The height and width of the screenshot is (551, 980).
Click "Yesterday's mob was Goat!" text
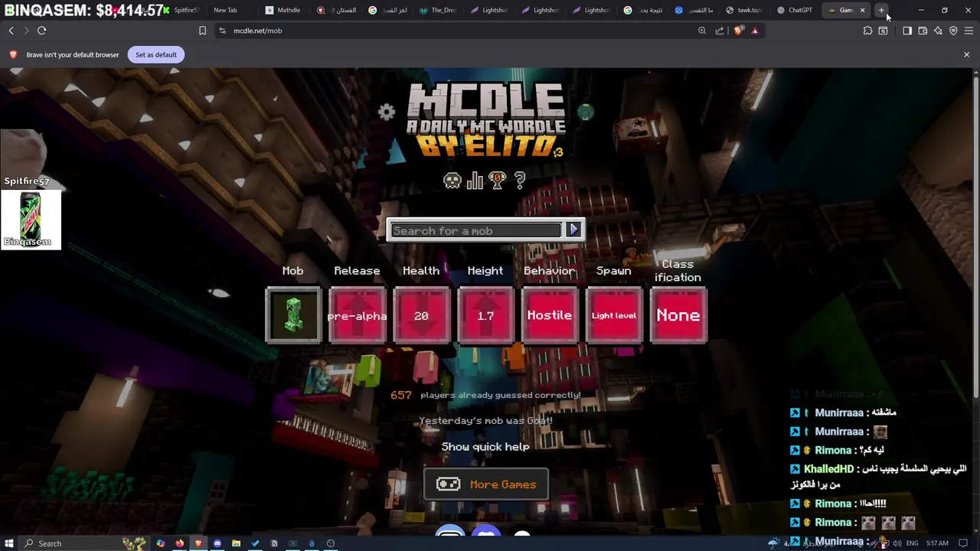485,421
